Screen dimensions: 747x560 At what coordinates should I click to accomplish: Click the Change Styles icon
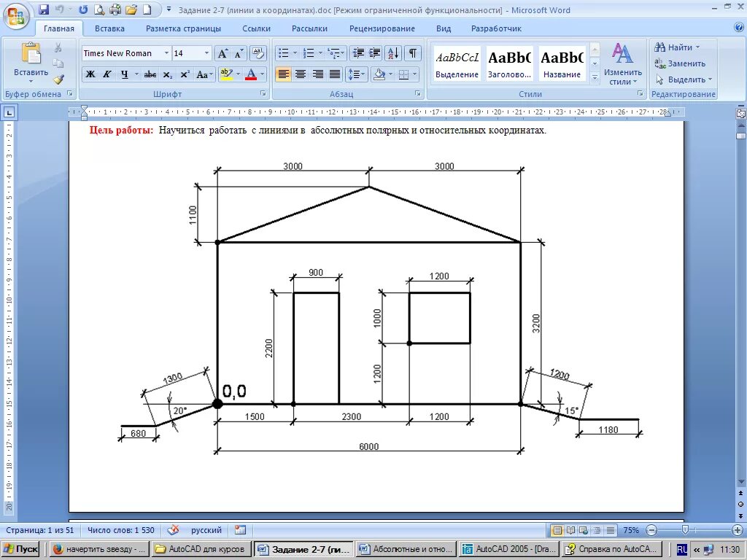623,64
